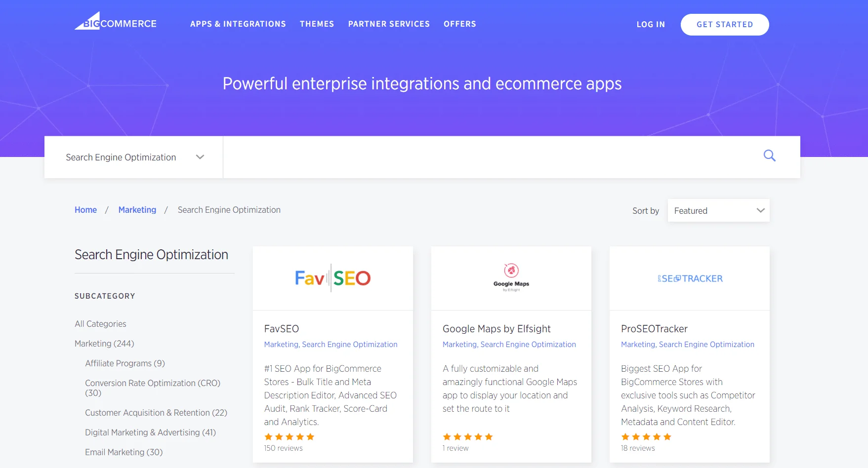Click FavSEO star rating
Viewport: 868px width, 468px height.
coord(289,437)
